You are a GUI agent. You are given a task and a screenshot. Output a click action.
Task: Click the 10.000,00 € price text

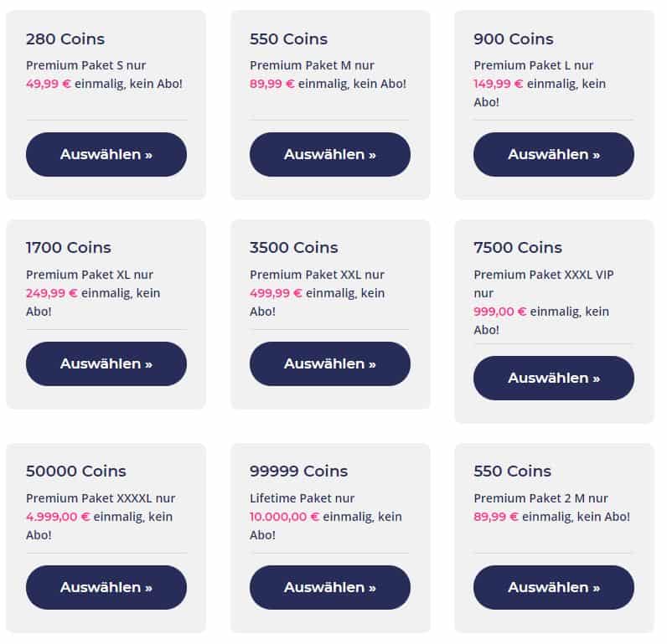coord(284,517)
